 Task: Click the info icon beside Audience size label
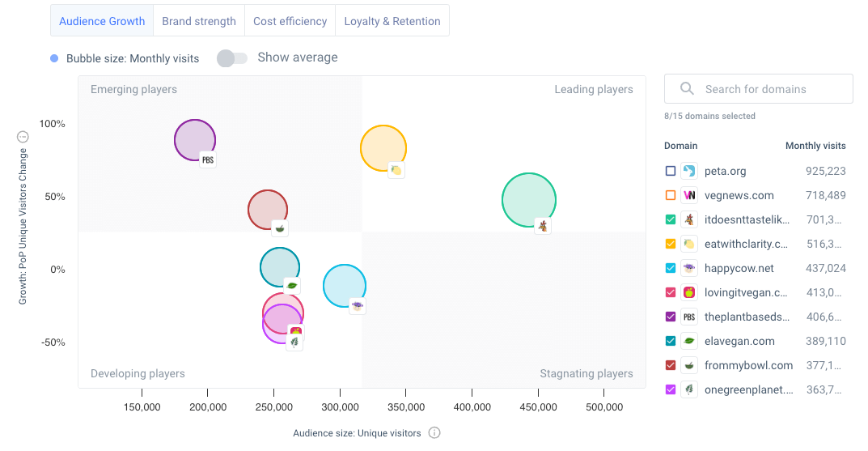pos(434,433)
